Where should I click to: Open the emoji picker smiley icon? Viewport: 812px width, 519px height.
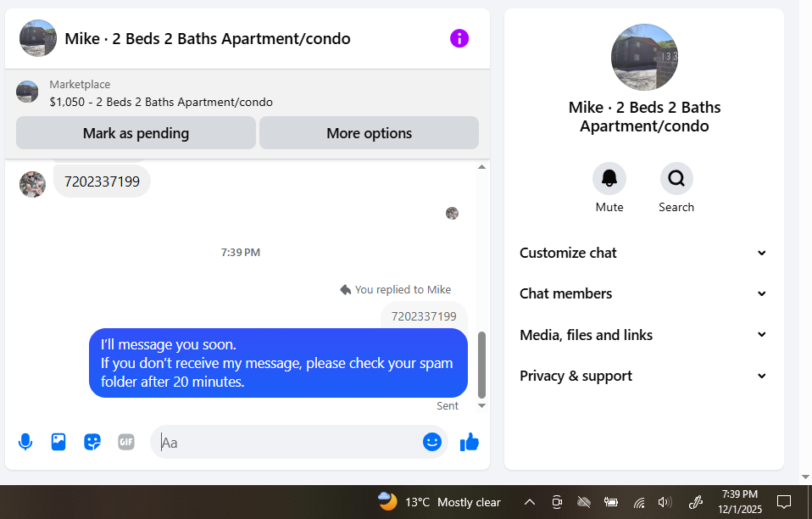click(432, 442)
